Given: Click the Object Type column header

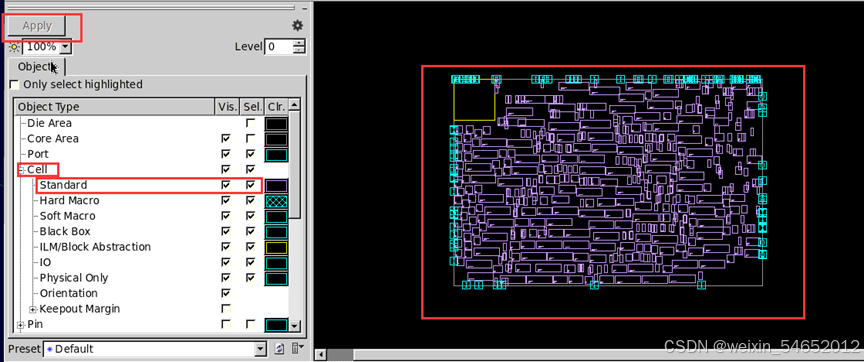Looking at the screenshot, I should click(x=114, y=106).
